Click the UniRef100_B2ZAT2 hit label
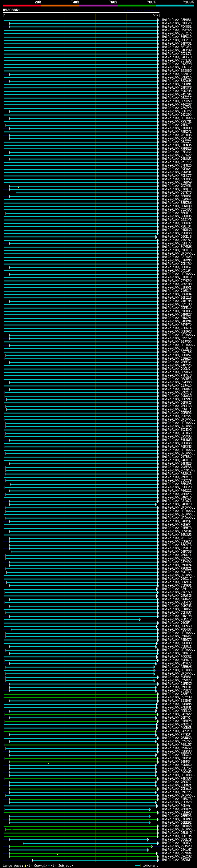The width and height of the screenshot is (197, 868). [x=177, y=74]
